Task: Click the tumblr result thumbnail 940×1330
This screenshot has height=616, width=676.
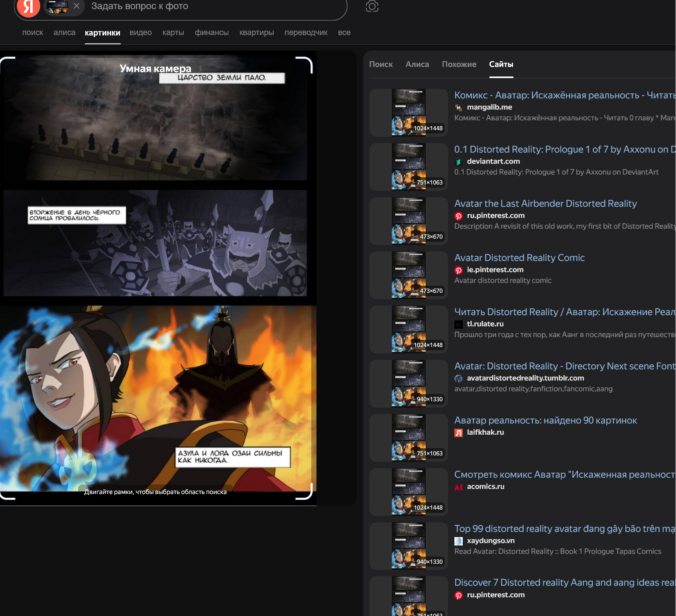Action: click(x=409, y=384)
